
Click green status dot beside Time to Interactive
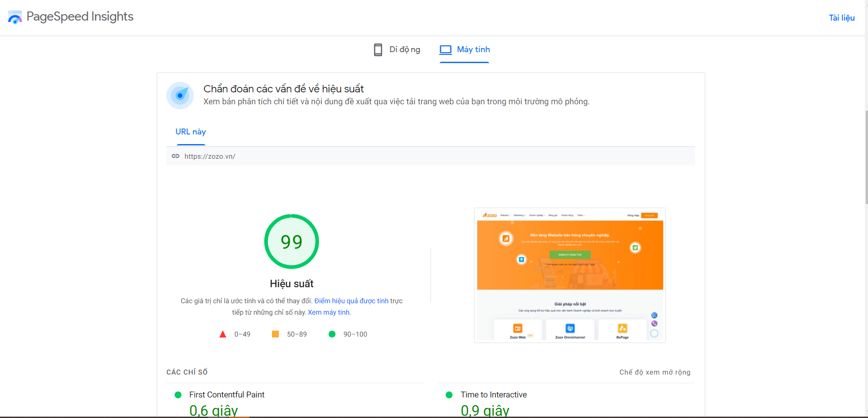tap(449, 395)
